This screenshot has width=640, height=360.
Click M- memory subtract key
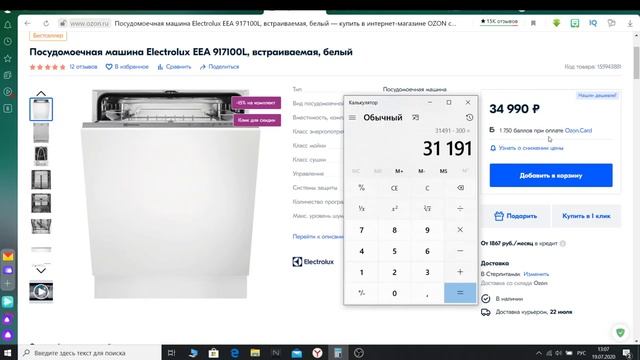422,171
